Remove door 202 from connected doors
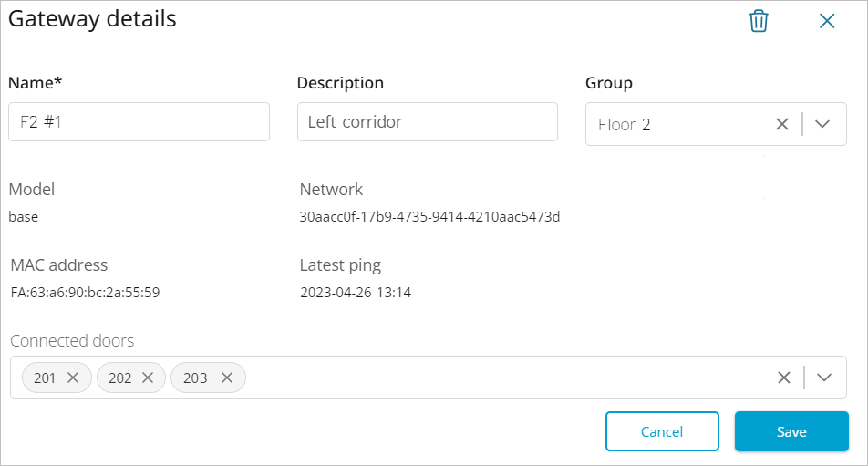868x466 pixels. point(148,378)
